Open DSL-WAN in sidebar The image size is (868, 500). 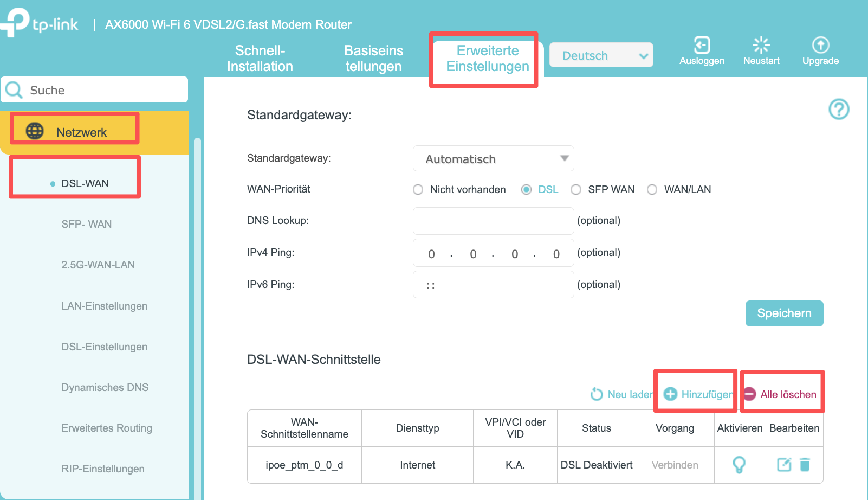click(x=85, y=183)
